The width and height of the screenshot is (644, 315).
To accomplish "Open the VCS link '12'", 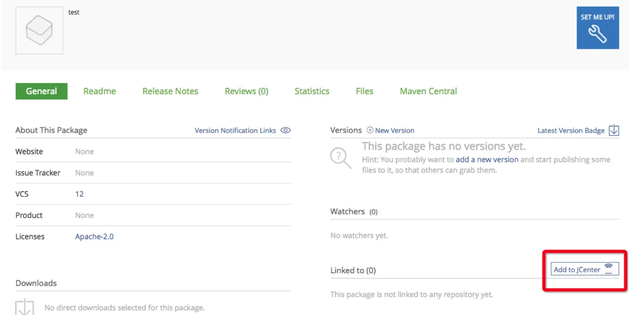I will coord(80,194).
